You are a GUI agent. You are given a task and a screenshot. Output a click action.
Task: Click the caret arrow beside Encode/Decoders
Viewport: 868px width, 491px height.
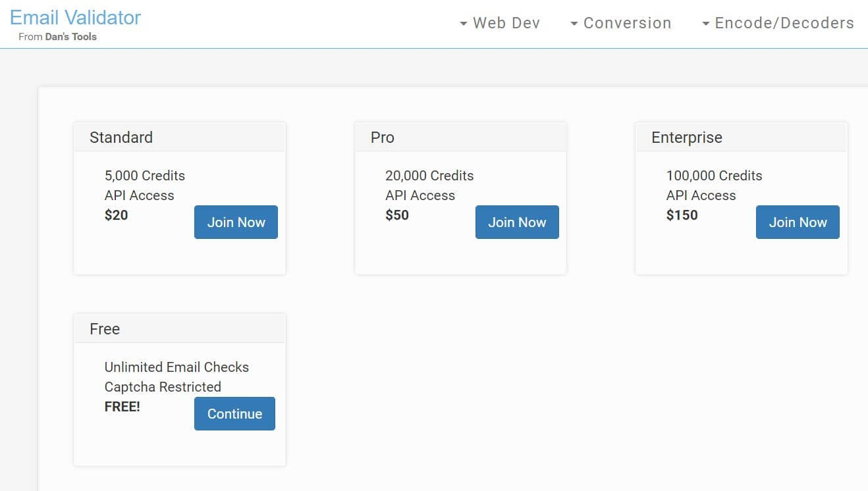[x=706, y=24]
